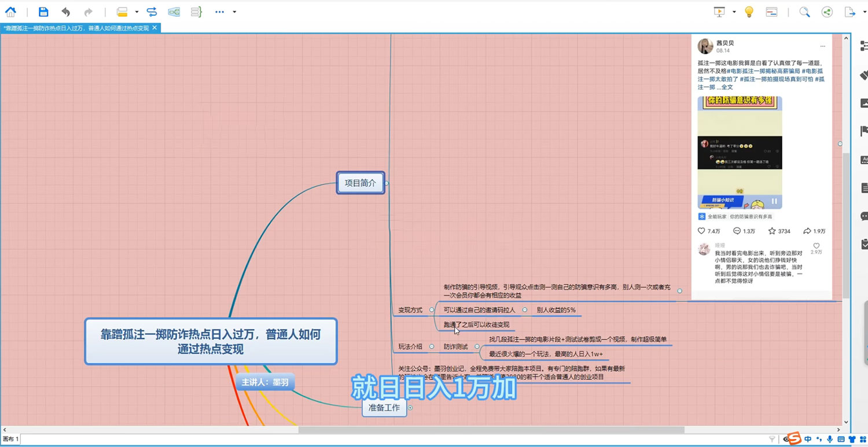Click the lightbulb idea icon
Viewport: 868px width, 447px height.
[x=749, y=12]
